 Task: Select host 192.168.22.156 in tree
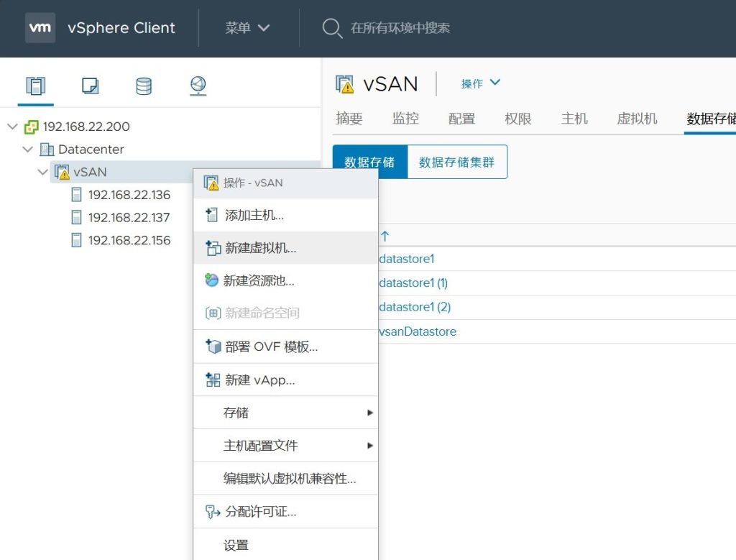[129, 240]
